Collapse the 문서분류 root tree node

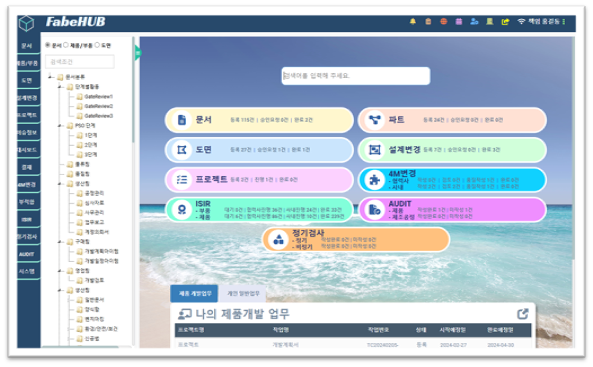[50, 77]
